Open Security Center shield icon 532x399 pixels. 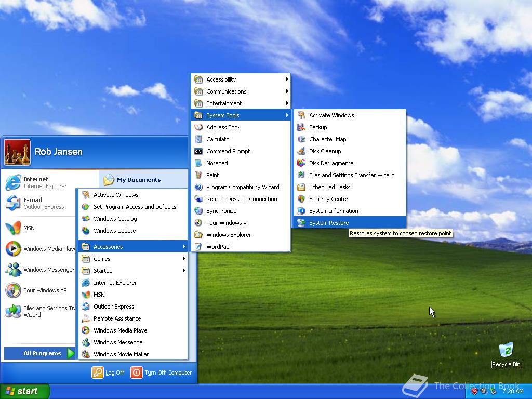301,199
